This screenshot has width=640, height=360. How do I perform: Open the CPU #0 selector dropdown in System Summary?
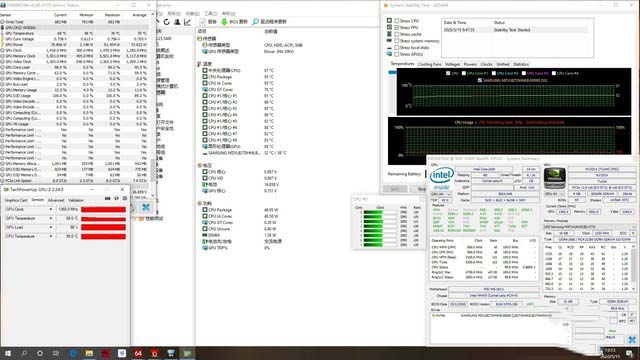coord(441,194)
